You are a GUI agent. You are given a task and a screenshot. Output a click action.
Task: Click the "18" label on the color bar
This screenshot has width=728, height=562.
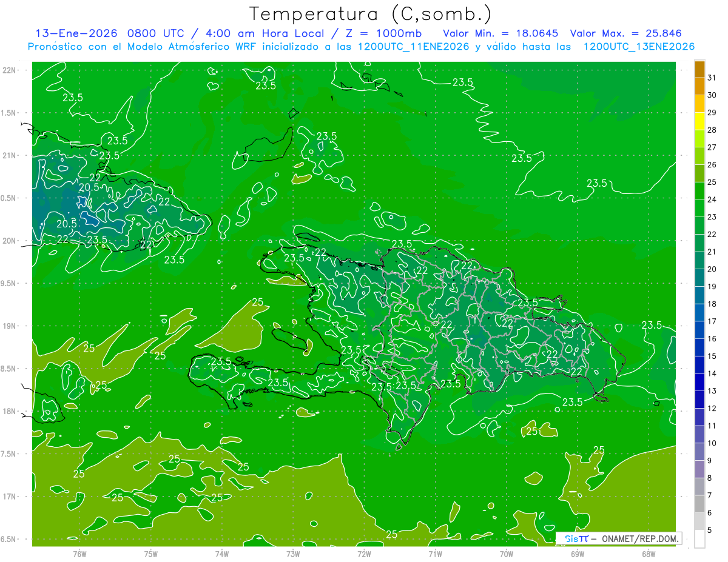pyautogui.click(x=712, y=304)
